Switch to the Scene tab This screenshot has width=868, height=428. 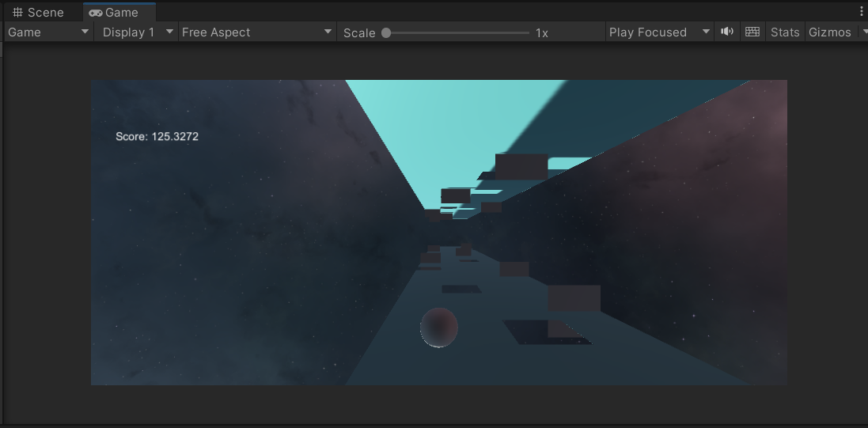tap(38, 12)
